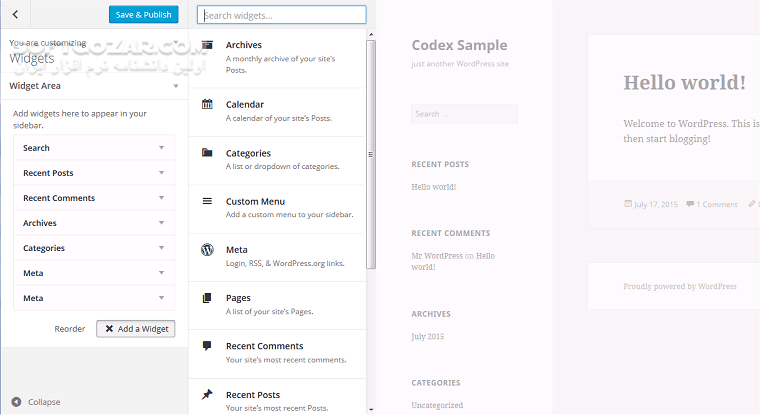Select the Recent Comments bubble icon
The width and height of the screenshot is (760, 415).
click(207, 346)
